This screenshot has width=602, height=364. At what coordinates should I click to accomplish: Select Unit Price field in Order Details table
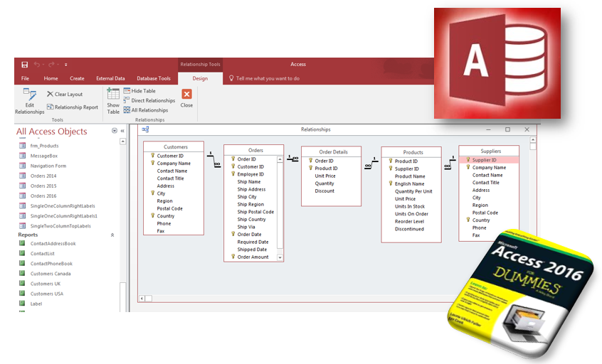(x=325, y=176)
